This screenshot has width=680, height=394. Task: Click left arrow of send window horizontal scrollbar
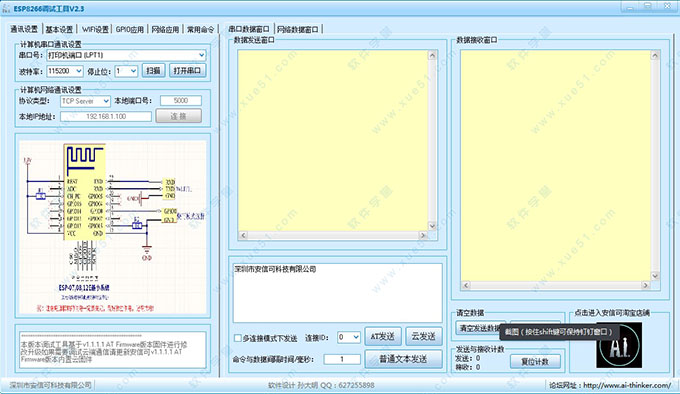tap(243, 235)
